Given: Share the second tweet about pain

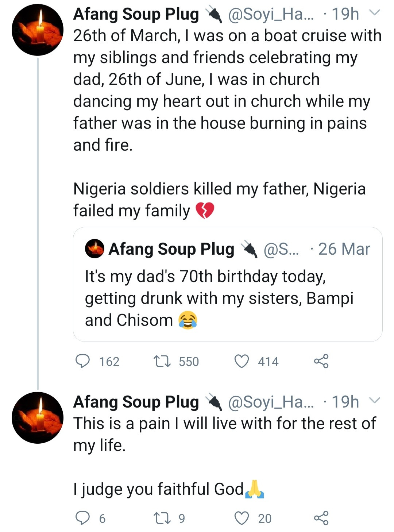Looking at the screenshot, I should click(321, 518).
